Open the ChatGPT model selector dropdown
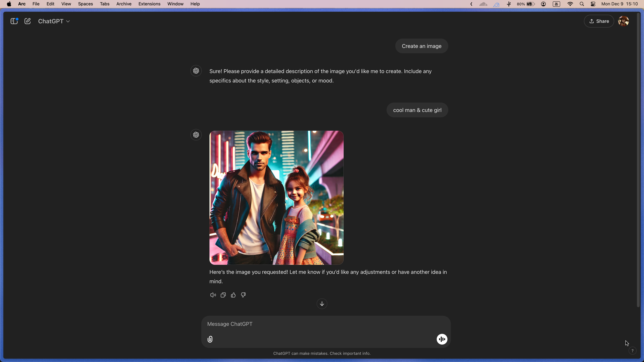Viewport: 644px width, 362px height. point(54,21)
